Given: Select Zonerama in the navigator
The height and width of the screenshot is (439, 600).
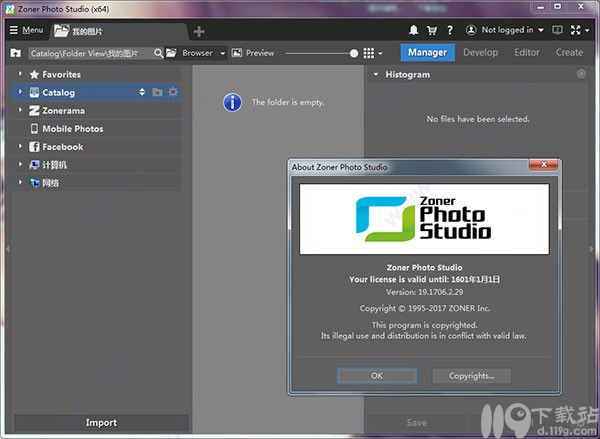Looking at the screenshot, I should [x=64, y=111].
